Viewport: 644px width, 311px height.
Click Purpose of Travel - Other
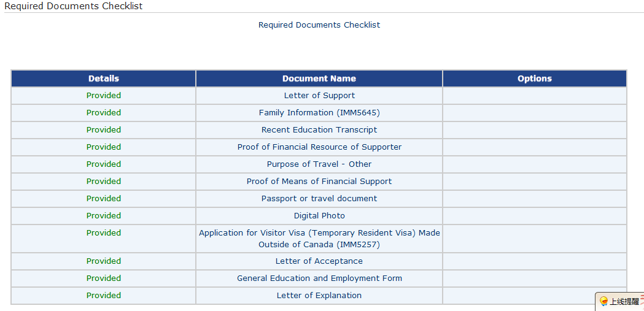pyautogui.click(x=319, y=164)
